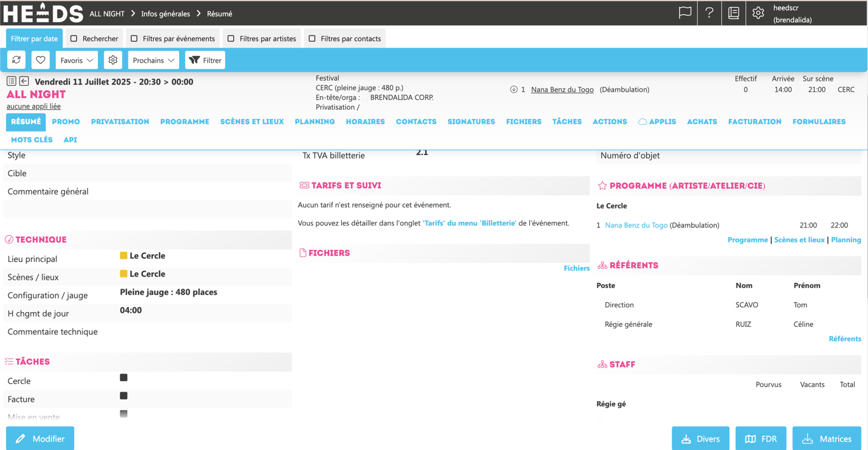Click the ALL NIGHT event title

coord(36,94)
